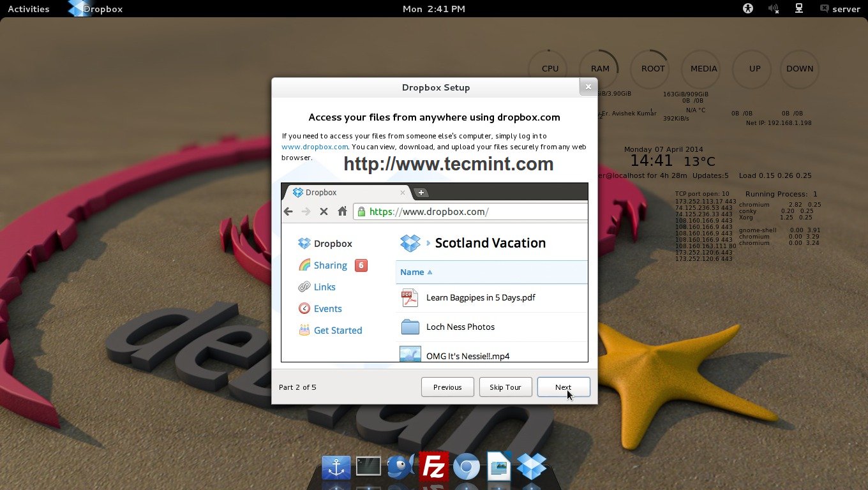Click the PDF icon beside Learn Bagpipes in 5 Days

point(409,297)
